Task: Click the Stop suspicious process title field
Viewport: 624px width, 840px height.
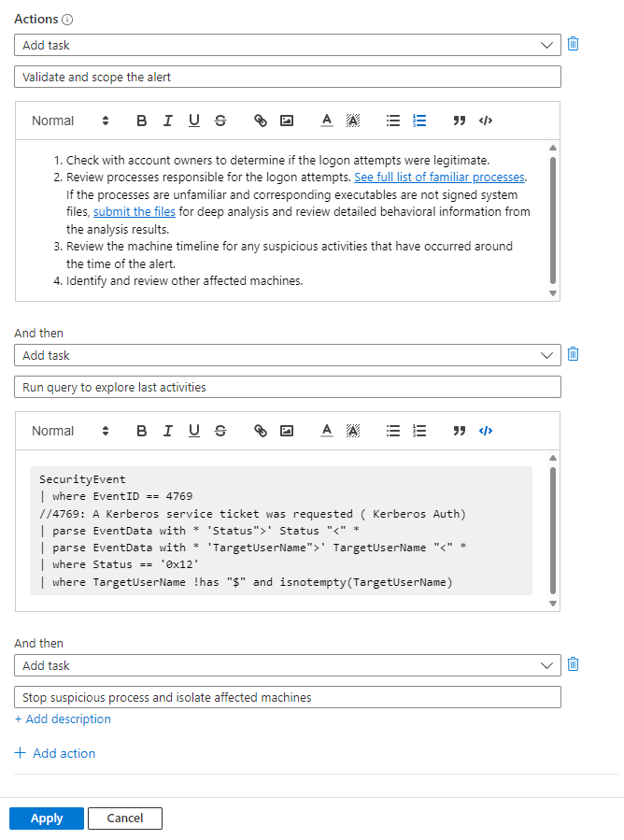Action: pos(286,696)
